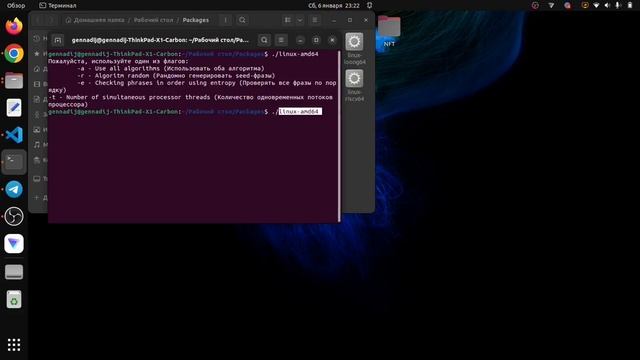Open the Files main menu
Viewport: 640px width, 360px height.
point(315,20)
